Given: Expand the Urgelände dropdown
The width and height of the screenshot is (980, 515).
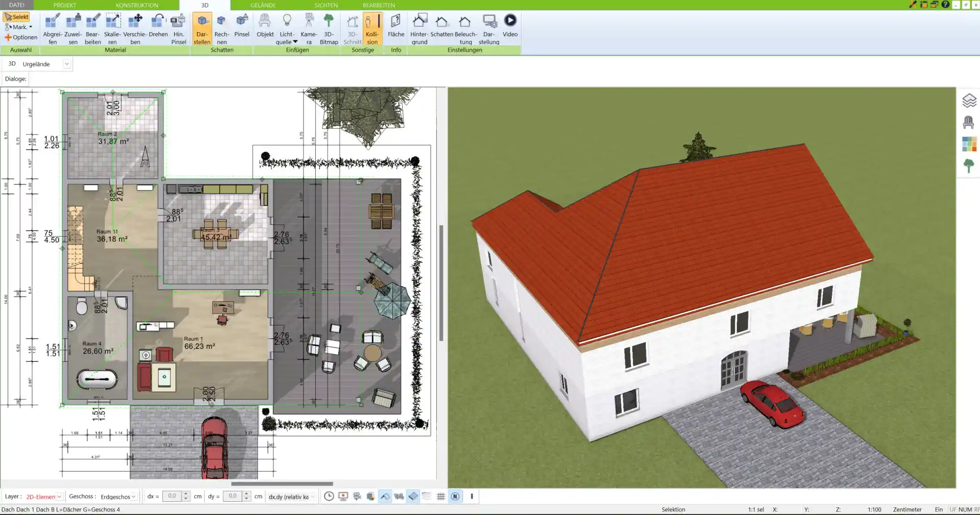Looking at the screenshot, I should pos(66,64).
